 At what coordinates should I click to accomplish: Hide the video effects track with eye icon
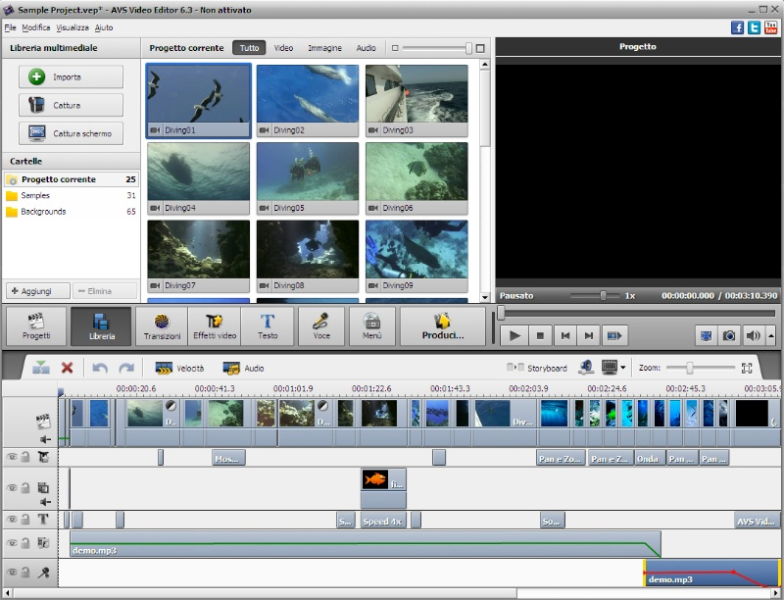12,457
